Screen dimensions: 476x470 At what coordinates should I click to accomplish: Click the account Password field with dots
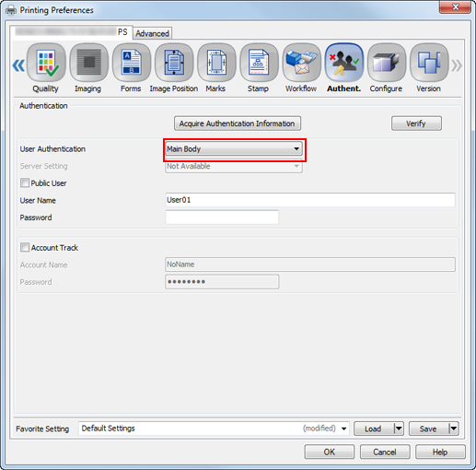pos(222,282)
